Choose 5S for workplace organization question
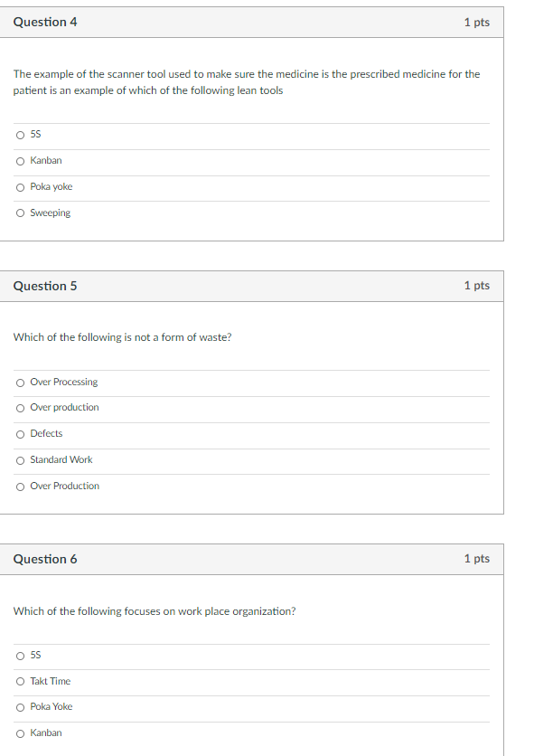Viewport: 553px width, 756px height. click(20, 655)
